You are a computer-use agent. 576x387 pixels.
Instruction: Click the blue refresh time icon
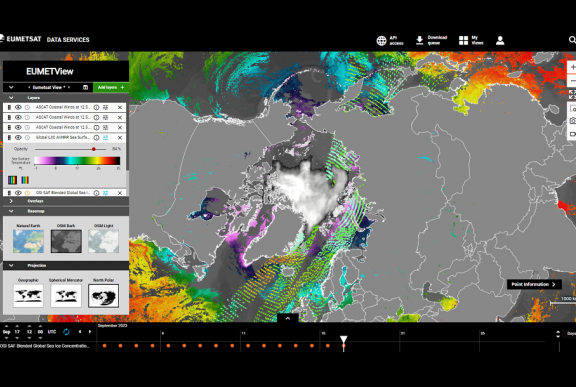pos(66,332)
